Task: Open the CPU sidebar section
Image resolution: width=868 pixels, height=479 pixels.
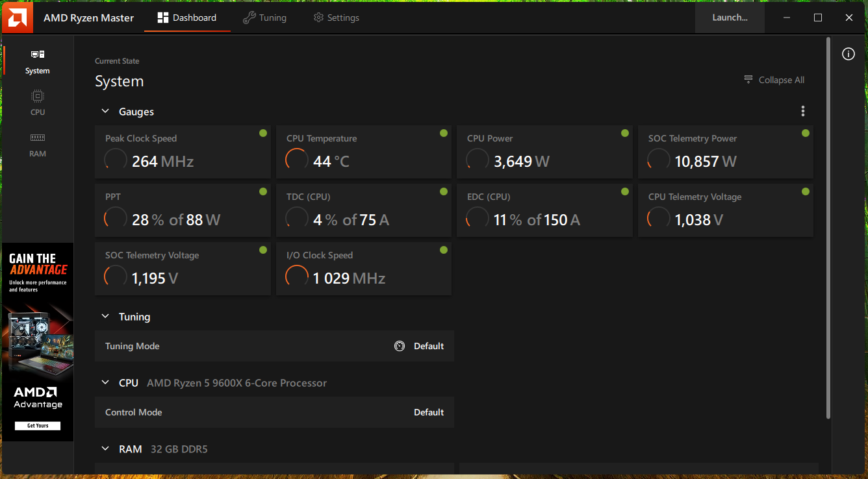Action: (38, 103)
